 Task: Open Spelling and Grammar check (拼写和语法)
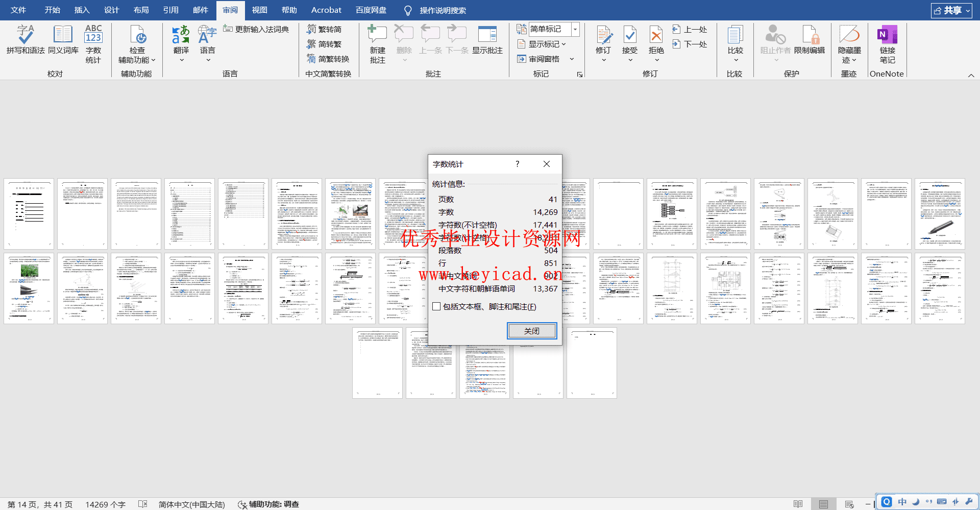pyautogui.click(x=26, y=39)
